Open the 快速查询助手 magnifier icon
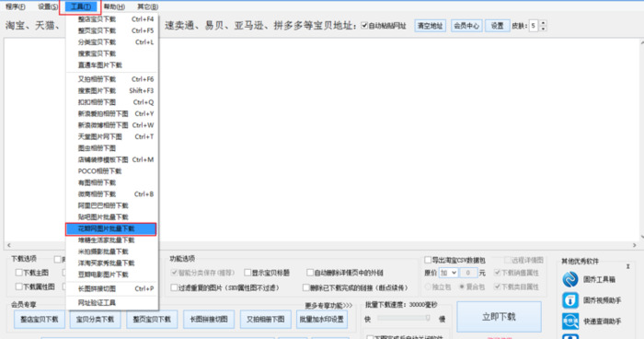 pos(570,321)
